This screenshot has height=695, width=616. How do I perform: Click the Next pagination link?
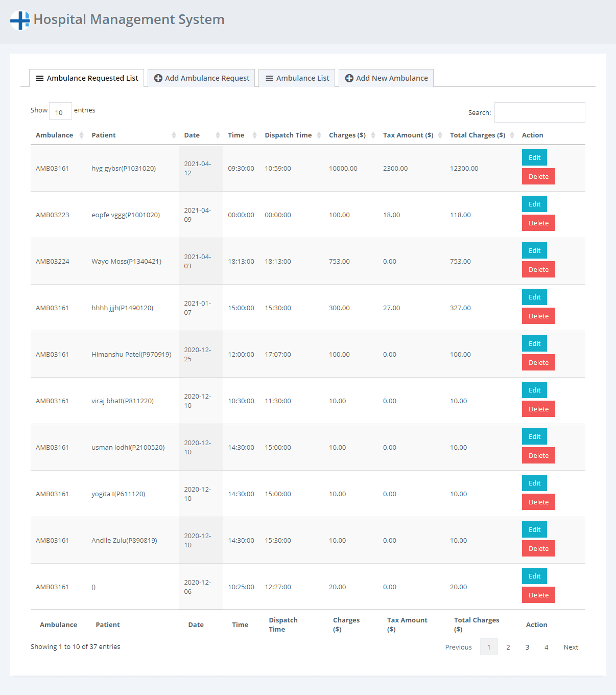(571, 647)
